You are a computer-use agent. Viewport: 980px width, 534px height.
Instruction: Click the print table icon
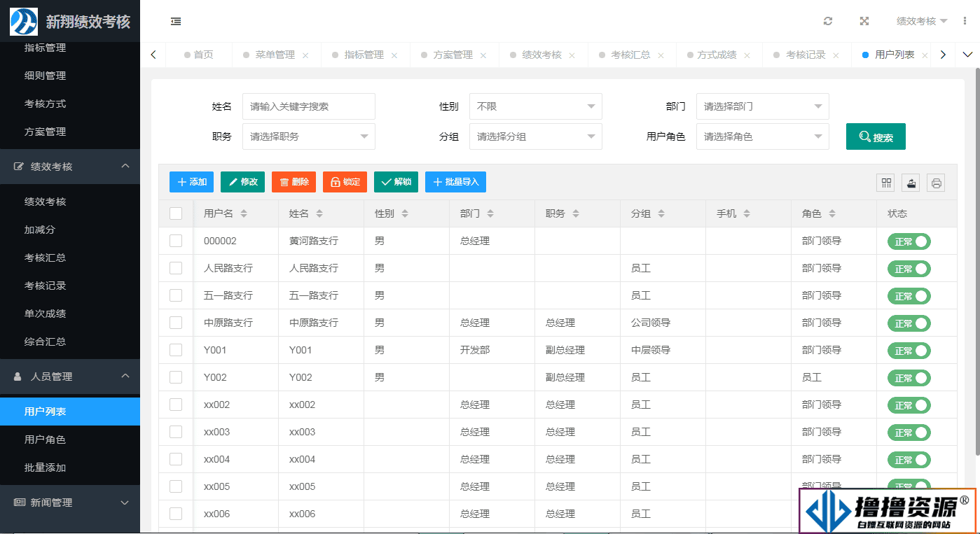[936, 183]
